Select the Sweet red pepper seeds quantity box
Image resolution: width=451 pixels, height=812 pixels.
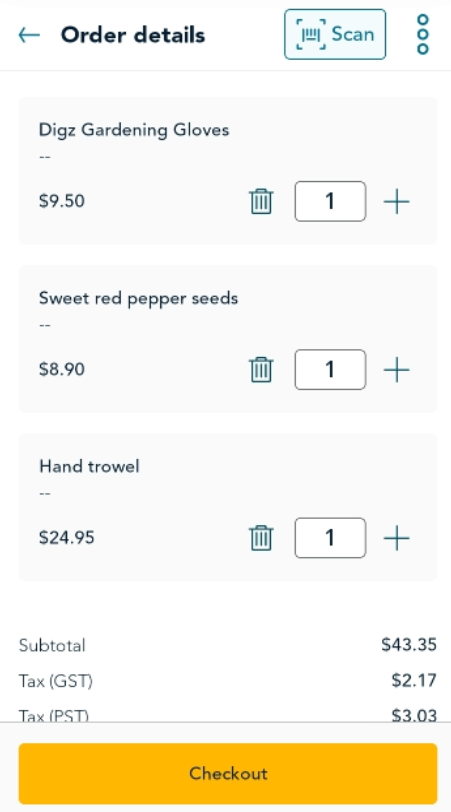(x=330, y=370)
